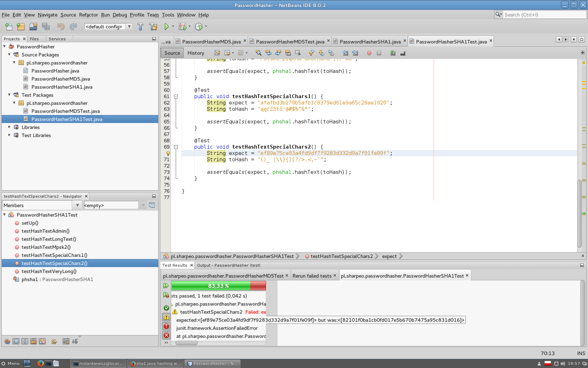This screenshot has height=368, width=588.
Task: Create a new project with New Project icon
Action: click(20, 26)
